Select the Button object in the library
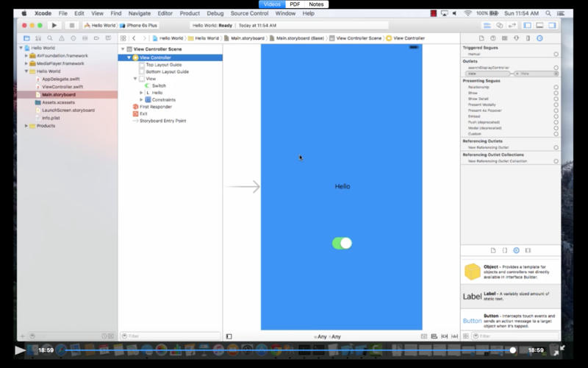588x368 pixels. click(x=510, y=321)
